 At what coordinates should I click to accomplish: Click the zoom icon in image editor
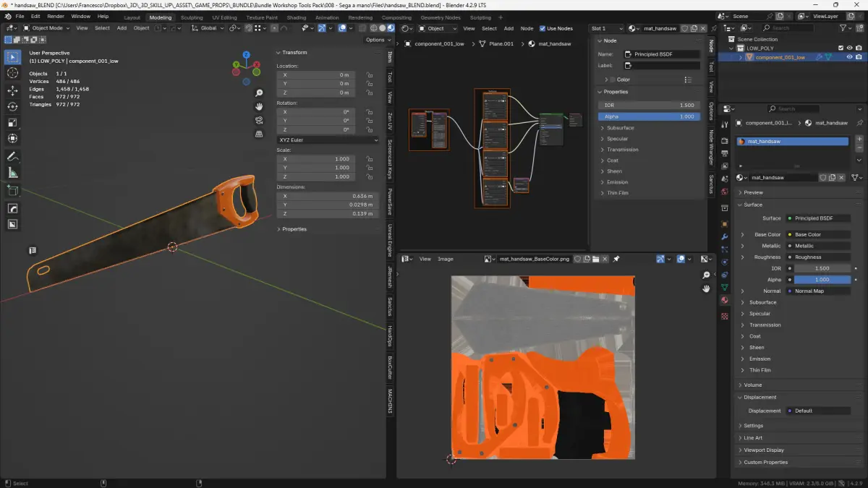(x=707, y=275)
